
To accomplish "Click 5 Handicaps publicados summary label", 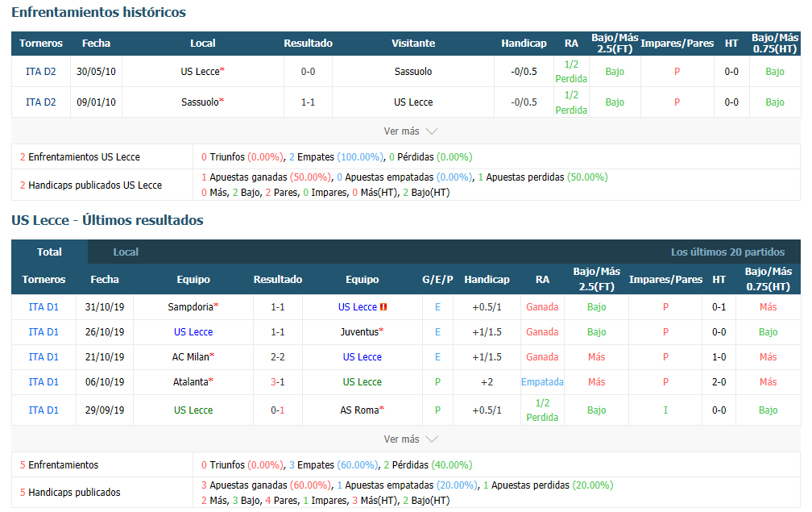I will click(x=70, y=493).
